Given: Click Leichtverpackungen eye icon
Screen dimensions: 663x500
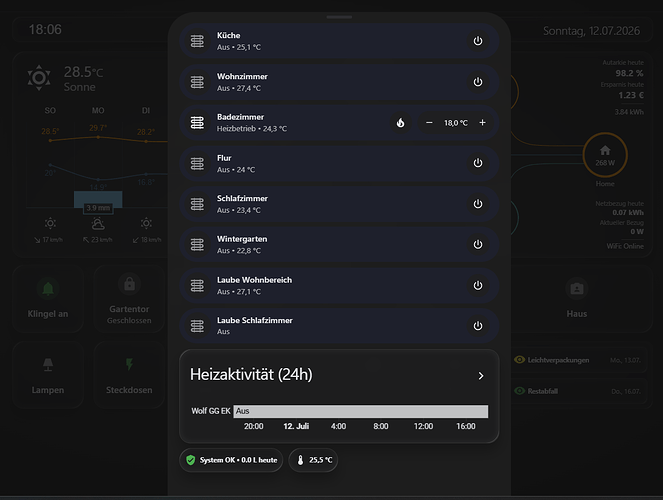Looking at the screenshot, I should point(520,360).
